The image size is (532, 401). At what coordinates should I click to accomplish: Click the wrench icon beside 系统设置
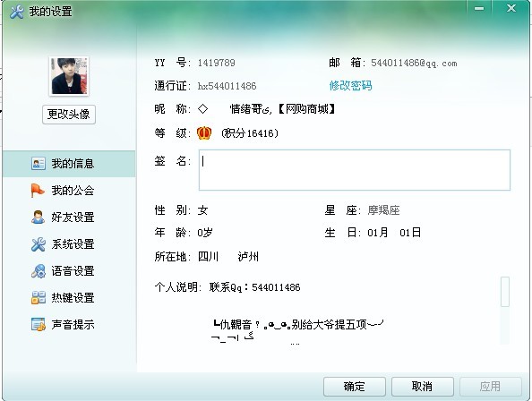point(38,244)
